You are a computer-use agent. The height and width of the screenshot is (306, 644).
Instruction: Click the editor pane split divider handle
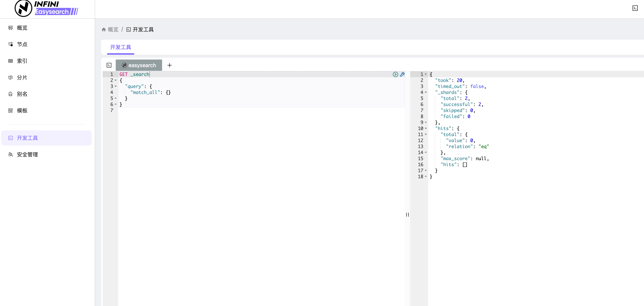point(408,214)
